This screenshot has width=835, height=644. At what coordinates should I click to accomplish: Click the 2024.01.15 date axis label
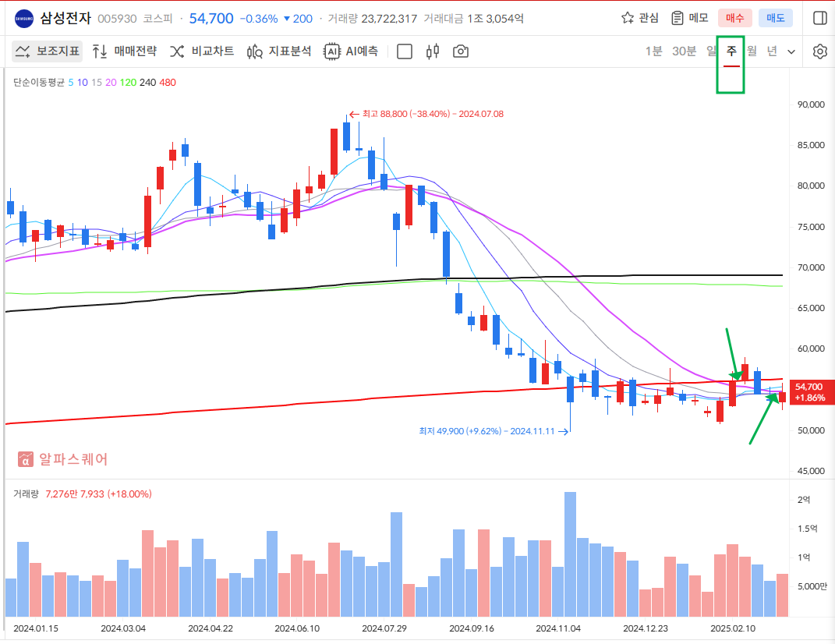pos(36,628)
